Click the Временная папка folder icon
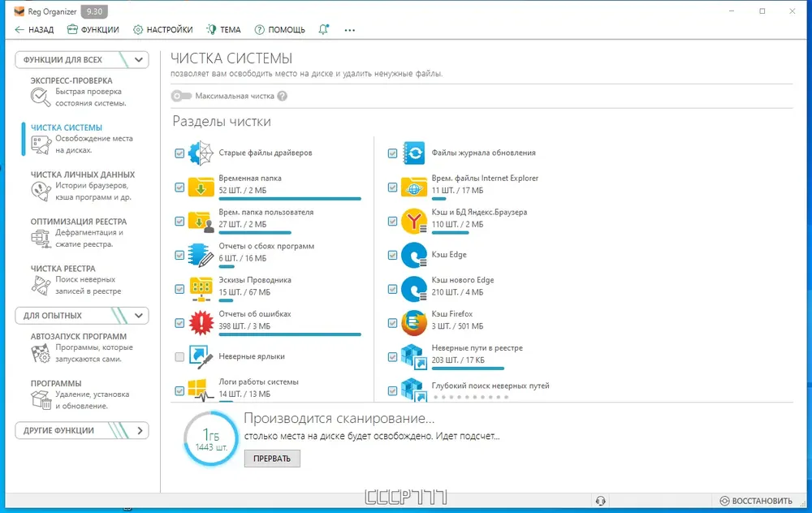The height and width of the screenshot is (513, 812). (x=201, y=187)
